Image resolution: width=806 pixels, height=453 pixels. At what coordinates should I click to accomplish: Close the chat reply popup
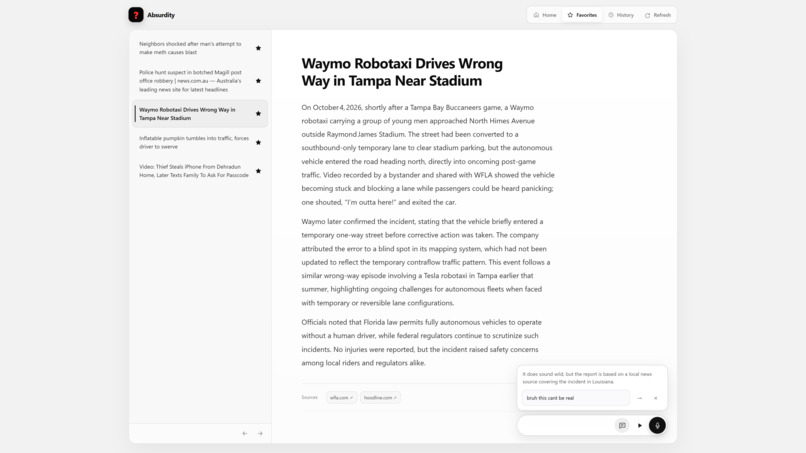point(655,398)
